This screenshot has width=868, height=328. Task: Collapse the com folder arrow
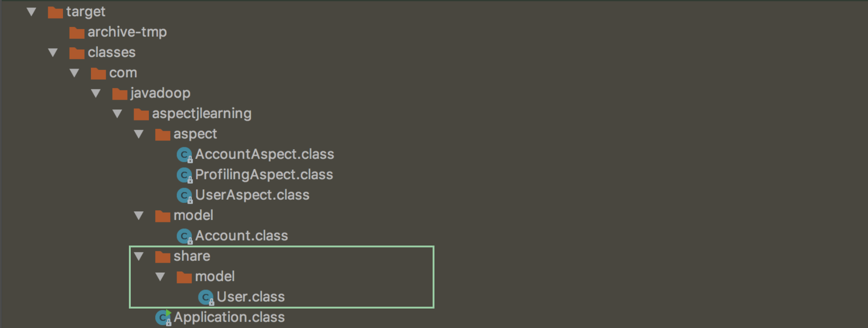(x=74, y=73)
